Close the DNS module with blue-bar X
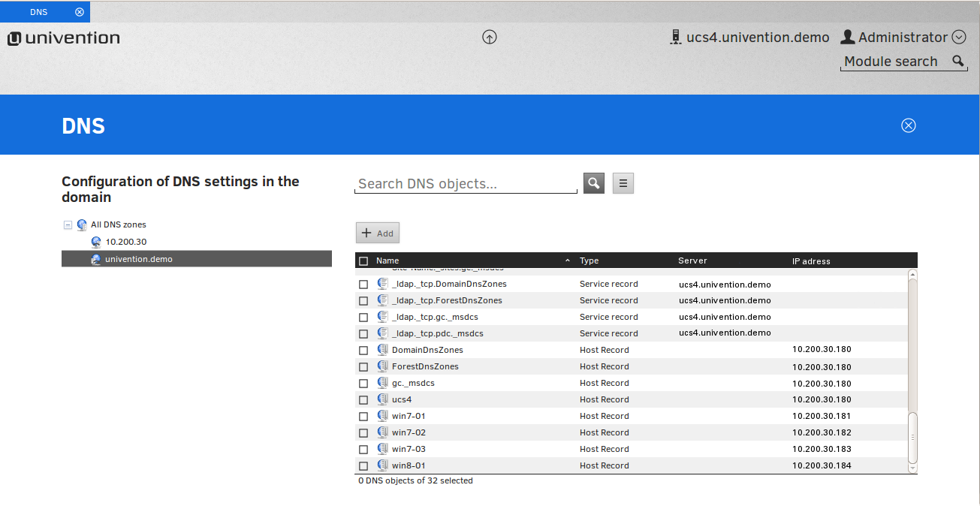Viewport: 980px width, 506px height. pyautogui.click(x=908, y=125)
